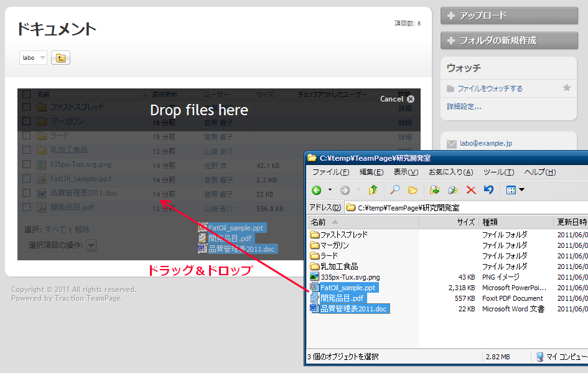Screen dimensions: 588x373
Task: Click the star icon in ウォッチ panel
Action: 567,88
